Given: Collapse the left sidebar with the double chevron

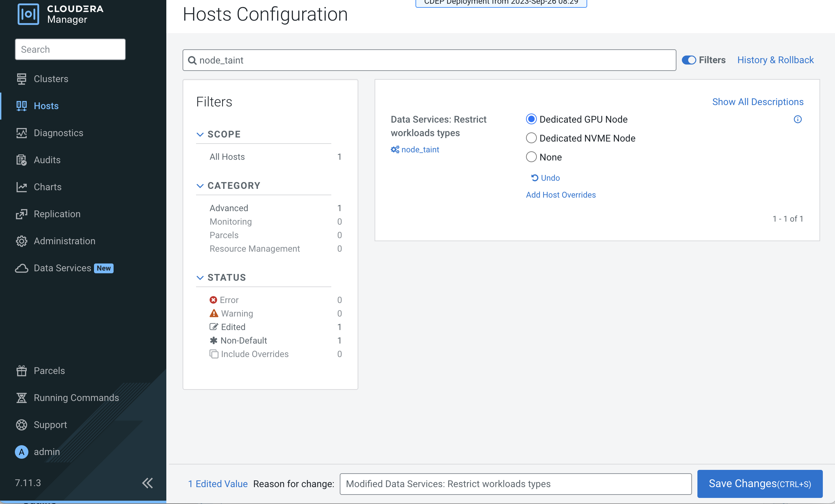Looking at the screenshot, I should click(147, 484).
